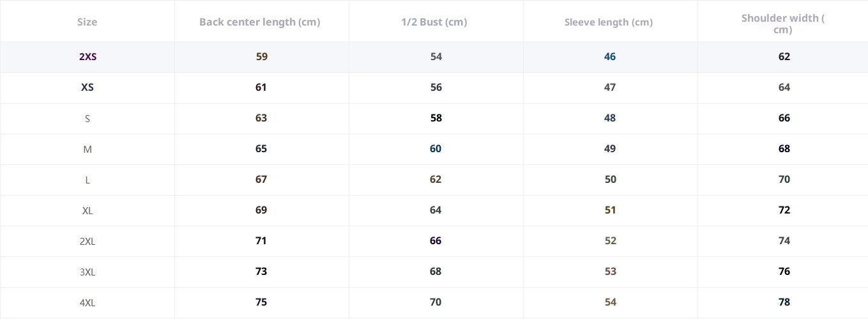Image resolution: width=868 pixels, height=319 pixels.
Task: Select the XL size row label
Action: click(x=88, y=211)
